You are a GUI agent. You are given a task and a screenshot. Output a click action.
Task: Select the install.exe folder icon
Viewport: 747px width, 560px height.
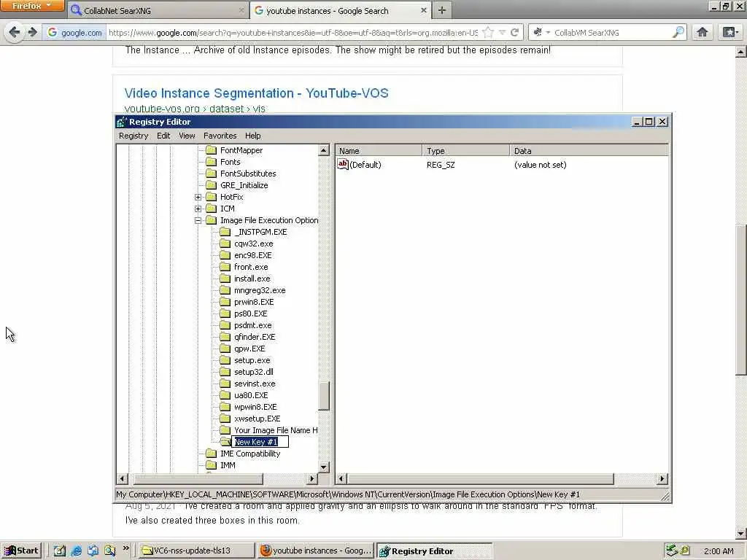pyautogui.click(x=225, y=279)
